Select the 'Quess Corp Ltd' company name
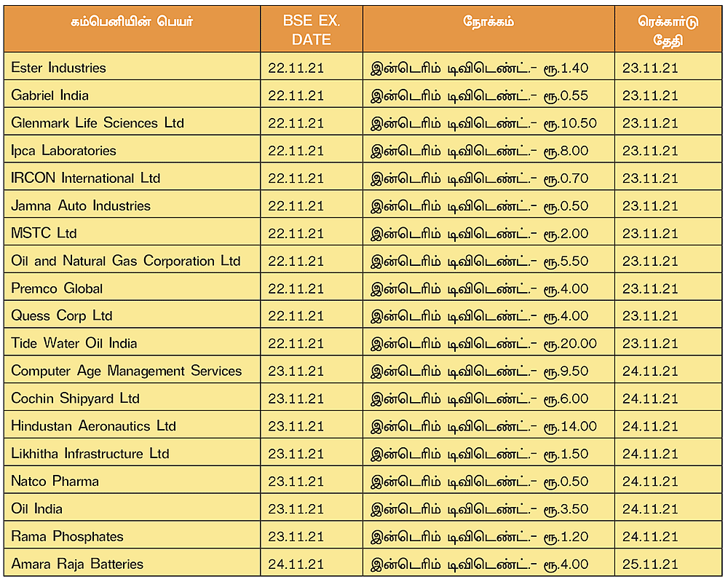The width and height of the screenshot is (728, 582). pos(62,316)
